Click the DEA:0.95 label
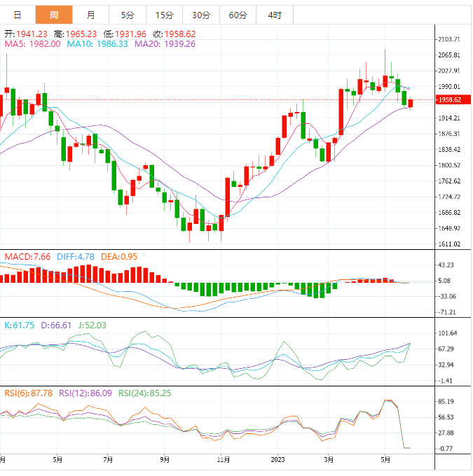473x476 pixels. (x=119, y=257)
